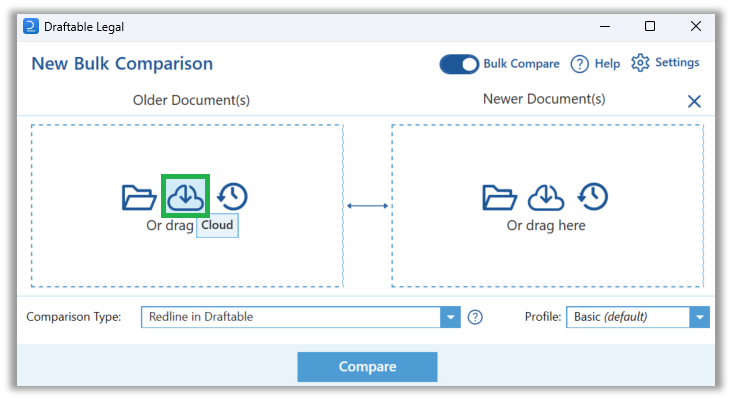The height and width of the screenshot is (400, 732).
Task: Click the Settings text label
Action: [x=677, y=63]
